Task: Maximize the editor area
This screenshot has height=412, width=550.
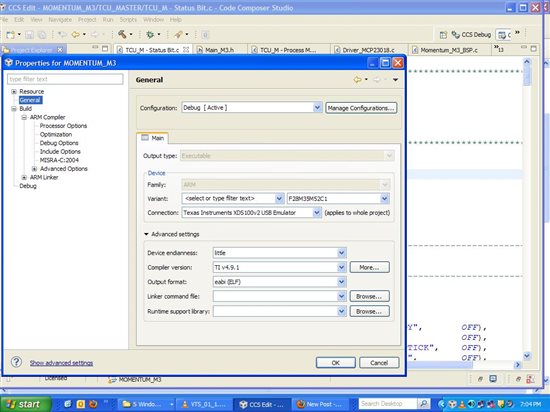Action: tap(534, 48)
